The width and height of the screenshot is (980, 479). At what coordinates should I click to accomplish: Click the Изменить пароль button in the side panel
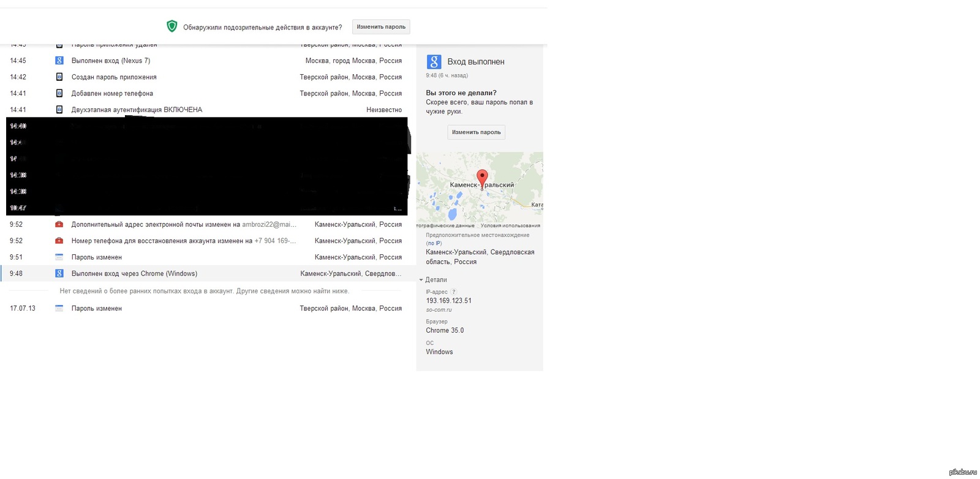click(x=476, y=132)
